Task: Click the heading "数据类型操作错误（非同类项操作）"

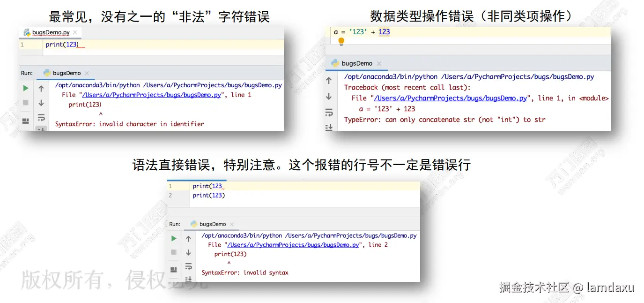Action: point(471,16)
